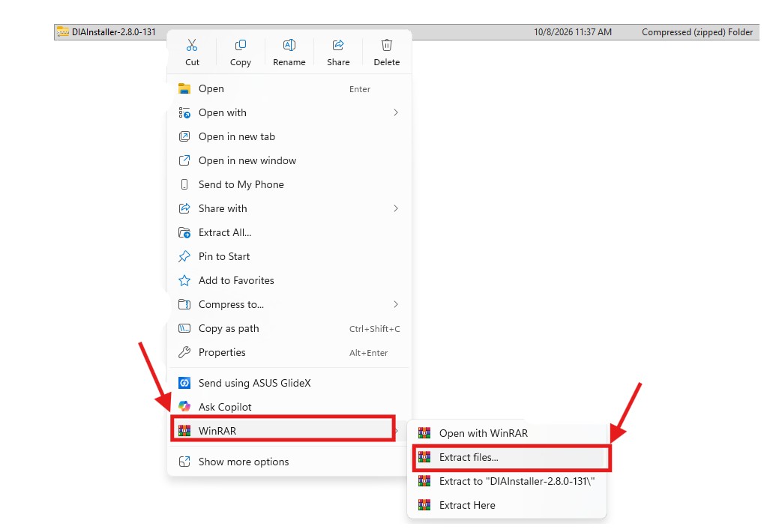Choose Extract files... in WinRAR submenu
Image resolution: width=764 pixels, height=532 pixels.
point(508,457)
